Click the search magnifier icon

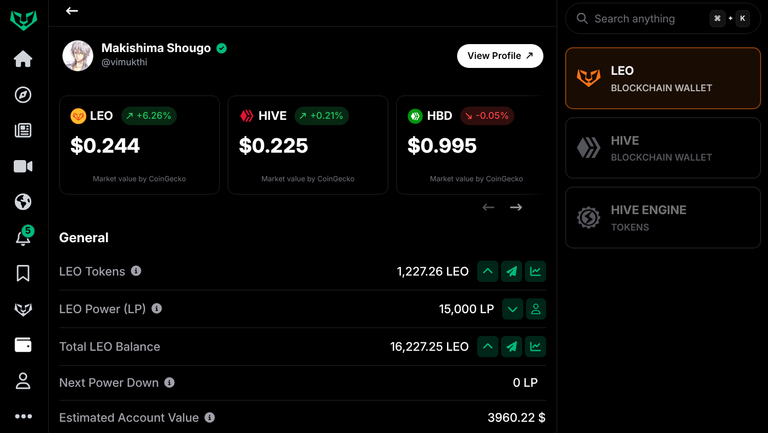click(582, 19)
